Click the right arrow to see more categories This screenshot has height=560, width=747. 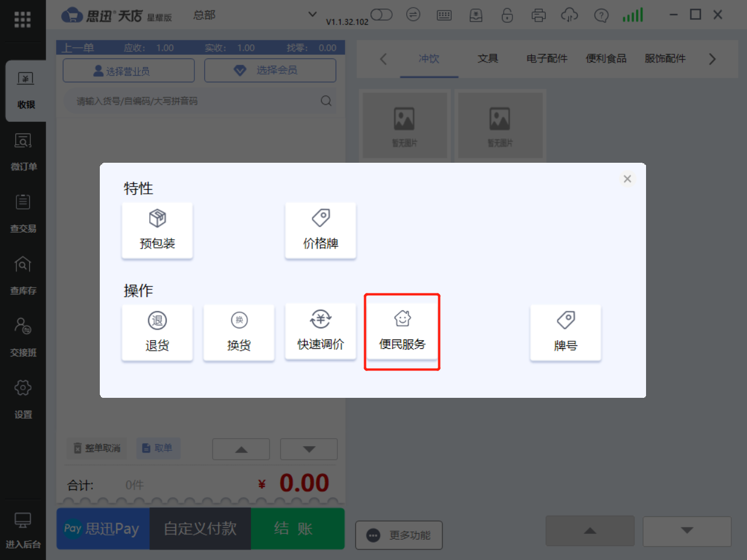tap(712, 59)
